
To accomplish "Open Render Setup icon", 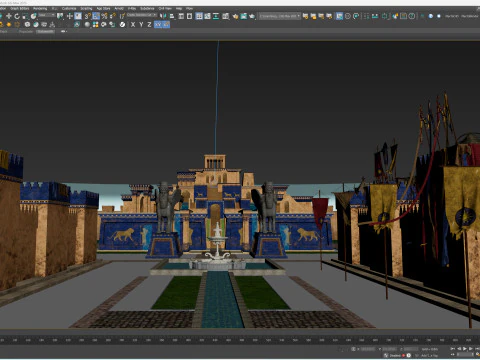I will 235,16.
